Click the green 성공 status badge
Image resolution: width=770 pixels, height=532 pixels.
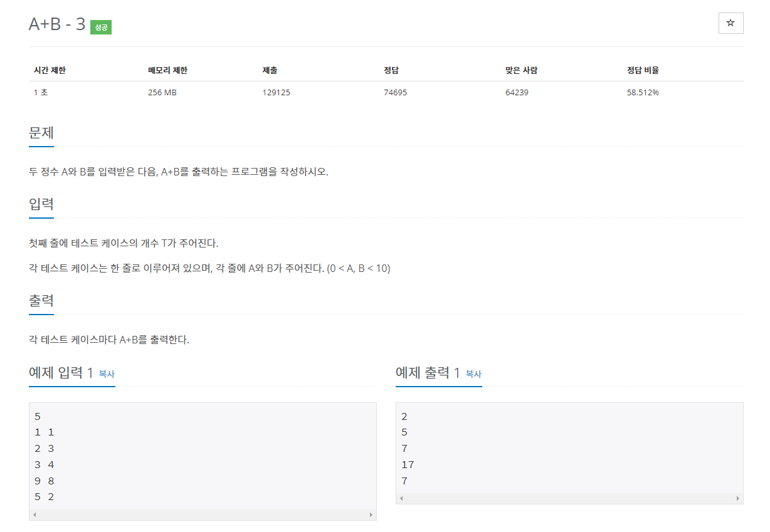pyautogui.click(x=102, y=27)
